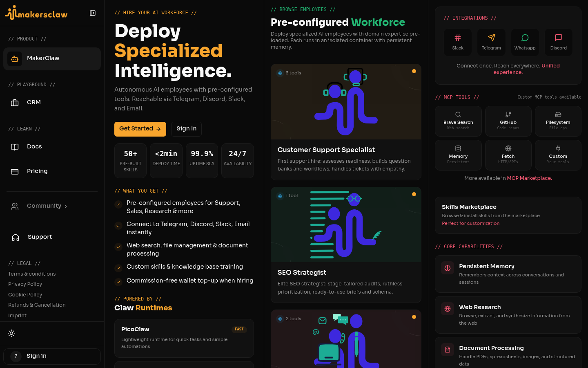Image resolution: width=588 pixels, height=368 pixels.
Task: Open Privacy Policy link
Action: pyautogui.click(x=25, y=284)
